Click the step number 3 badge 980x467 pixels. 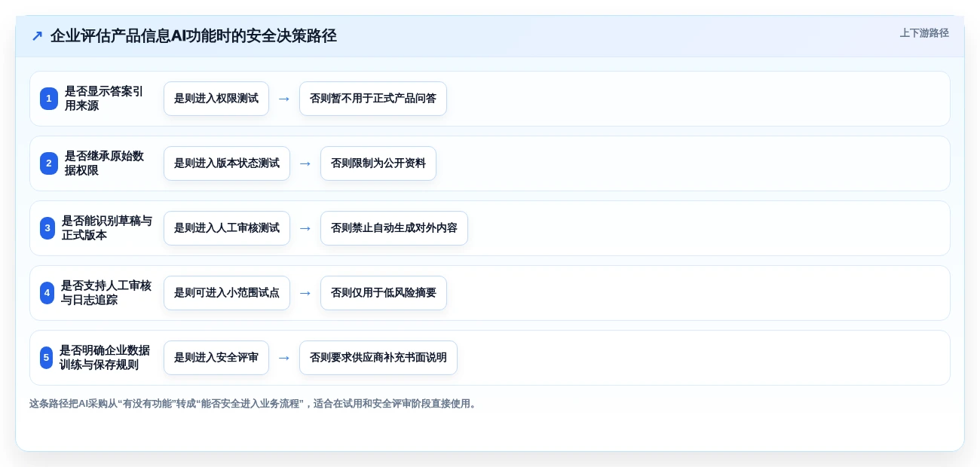(47, 228)
